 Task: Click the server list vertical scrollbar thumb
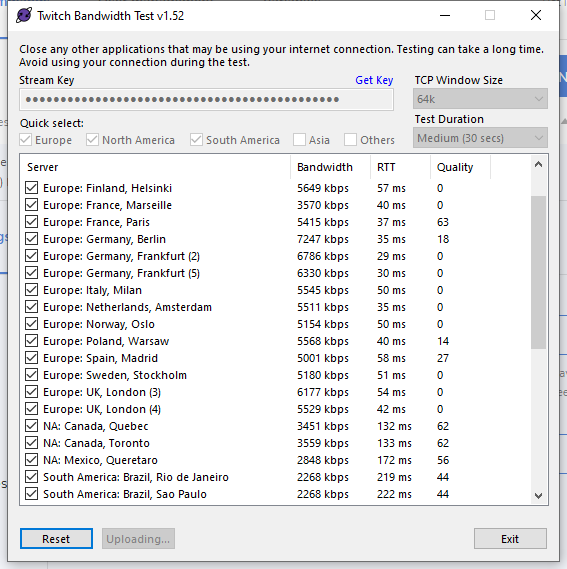[x=538, y=272]
